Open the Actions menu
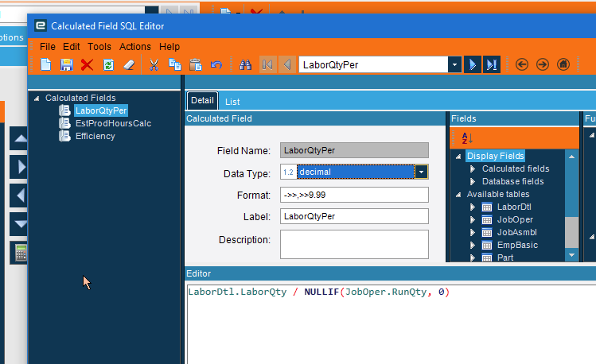Viewport: 596px width, 364px height. click(x=135, y=47)
